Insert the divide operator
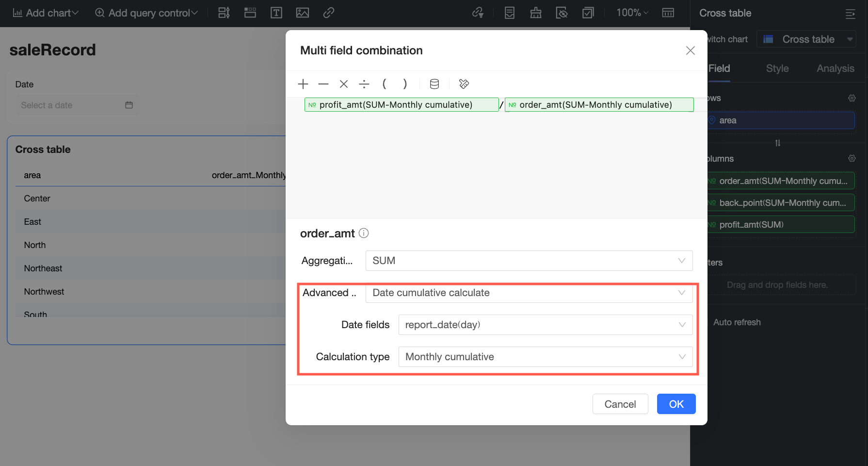868x466 pixels. click(364, 84)
